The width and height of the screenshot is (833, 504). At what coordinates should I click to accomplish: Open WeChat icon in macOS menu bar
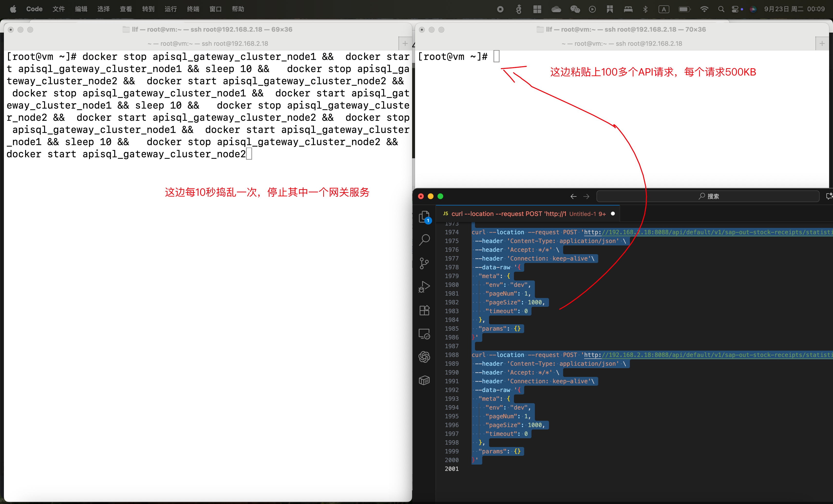click(575, 9)
